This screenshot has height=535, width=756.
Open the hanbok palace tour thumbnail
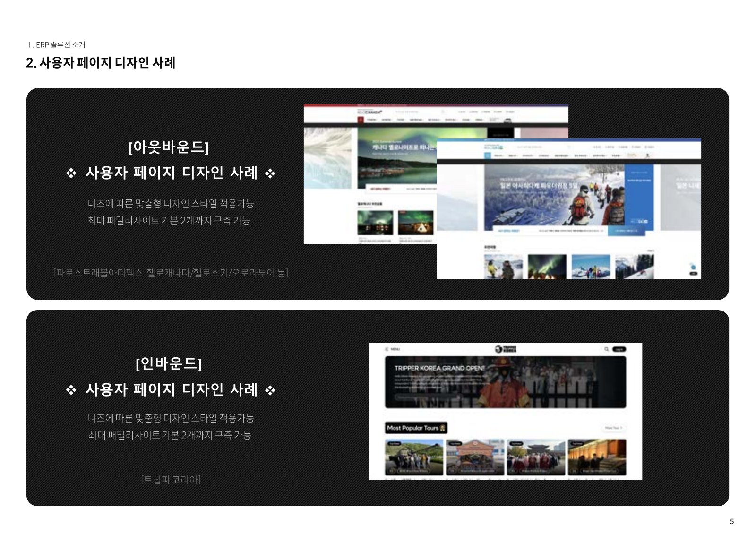click(536, 457)
